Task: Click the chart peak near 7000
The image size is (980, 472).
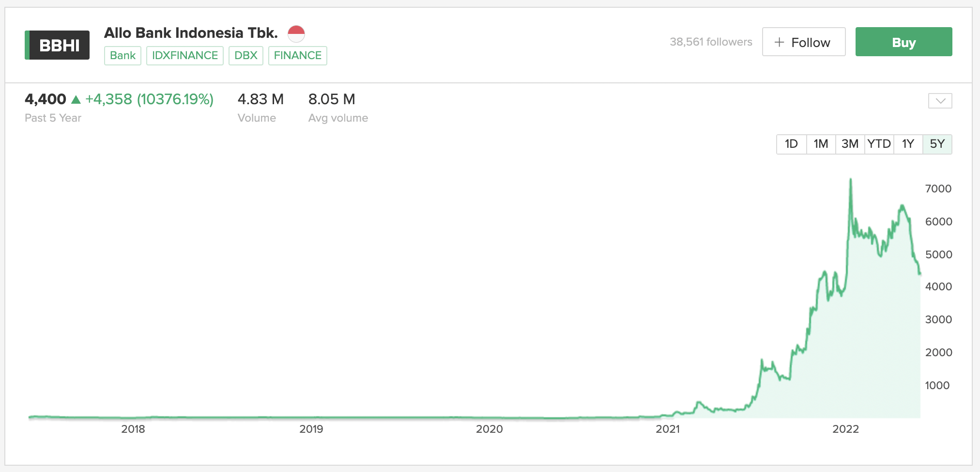Action: click(851, 180)
